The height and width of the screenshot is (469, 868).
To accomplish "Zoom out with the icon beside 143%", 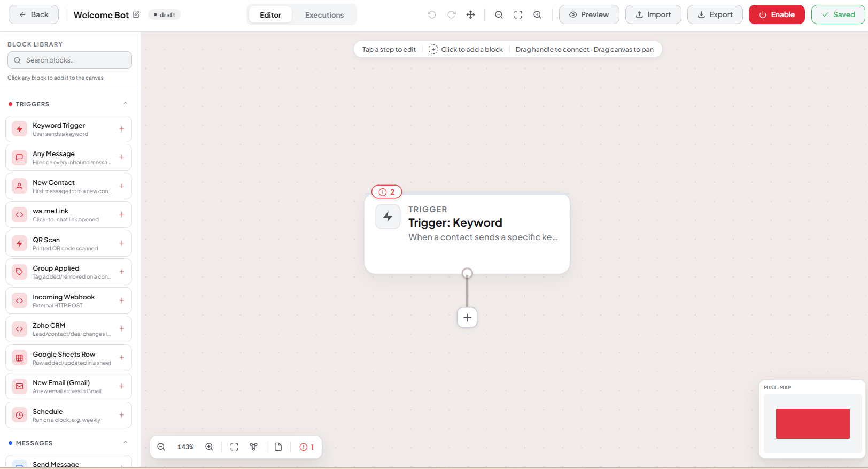I will (161, 447).
